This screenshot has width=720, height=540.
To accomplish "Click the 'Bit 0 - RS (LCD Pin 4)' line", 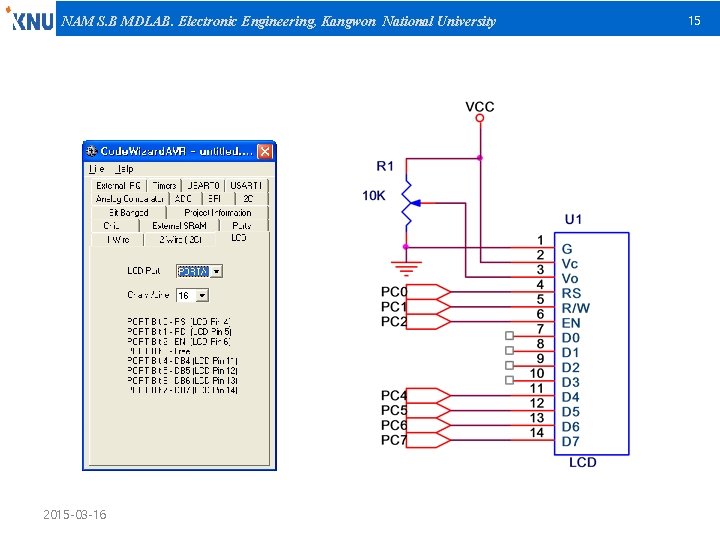I will coord(179,321).
